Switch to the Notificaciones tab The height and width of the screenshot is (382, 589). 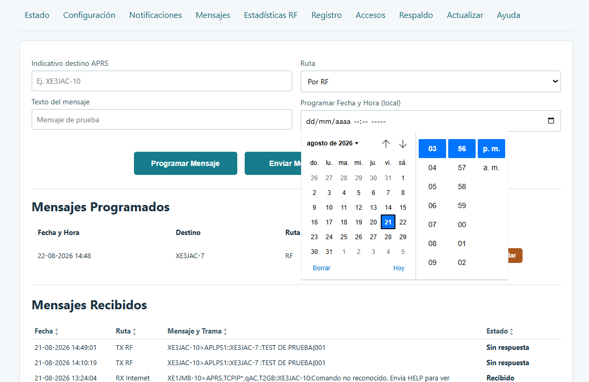coord(156,15)
